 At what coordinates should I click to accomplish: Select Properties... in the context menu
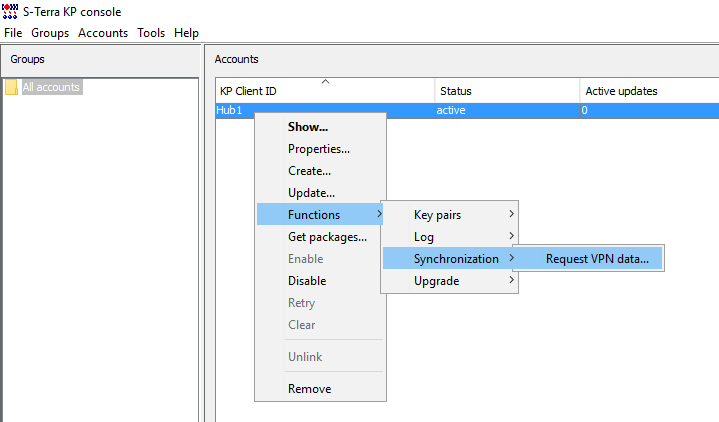pos(319,149)
